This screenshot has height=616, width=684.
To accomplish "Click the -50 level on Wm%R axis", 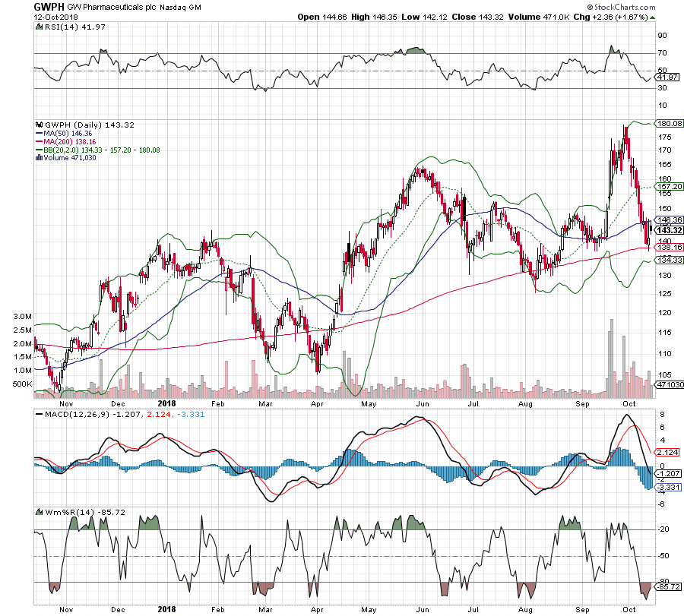I will pos(663,556).
